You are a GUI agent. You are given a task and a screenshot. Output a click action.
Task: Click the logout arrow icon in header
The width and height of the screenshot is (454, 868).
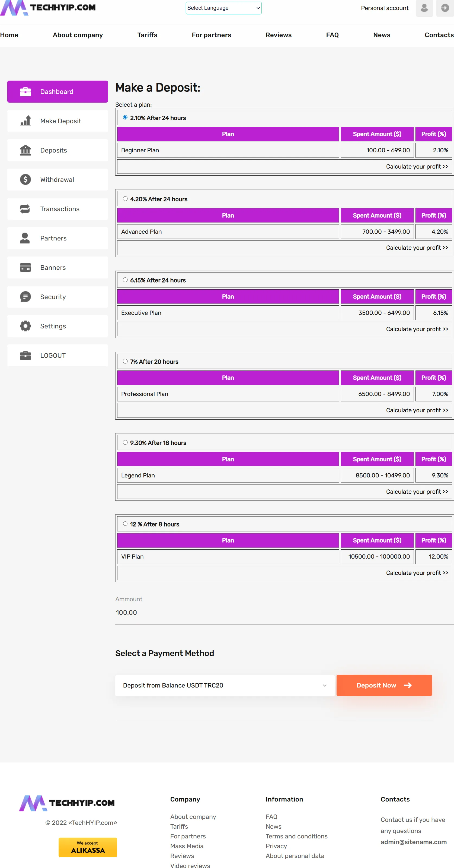pos(445,8)
